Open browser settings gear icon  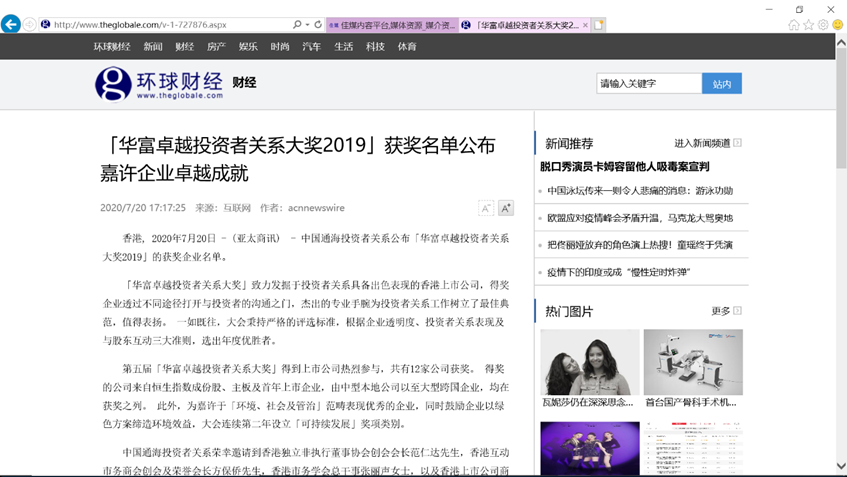pos(823,24)
